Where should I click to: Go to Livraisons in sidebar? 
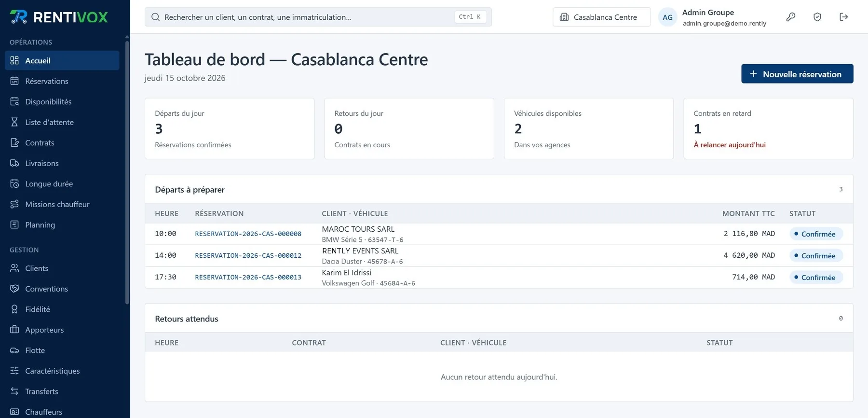coord(62,163)
